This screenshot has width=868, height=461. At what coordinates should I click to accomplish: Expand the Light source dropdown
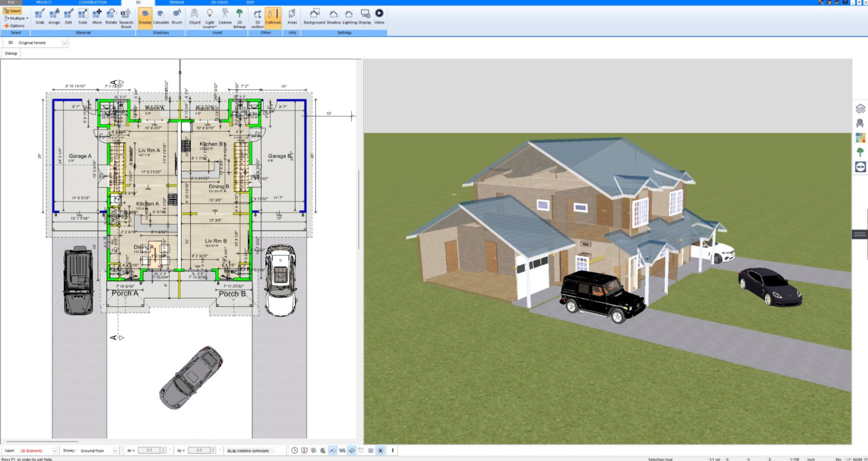(x=209, y=19)
